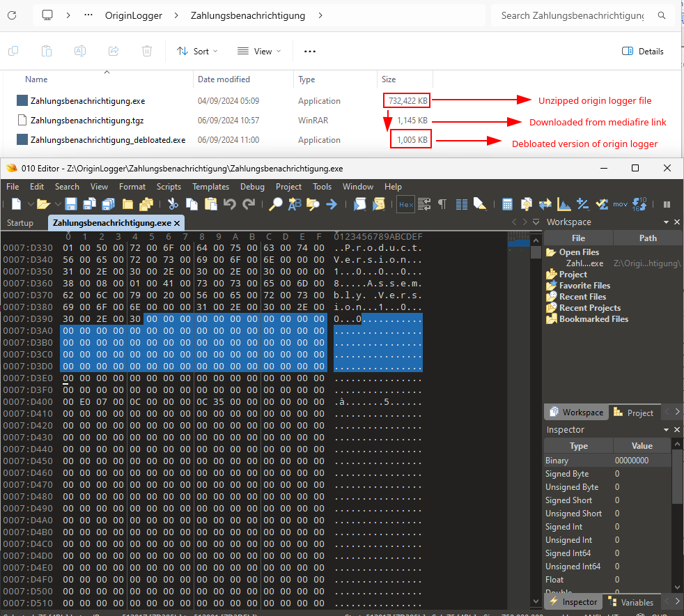Screen dimensions: 684x616
Task: Switch to the Startup tab
Action: pyautogui.click(x=20, y=223)
